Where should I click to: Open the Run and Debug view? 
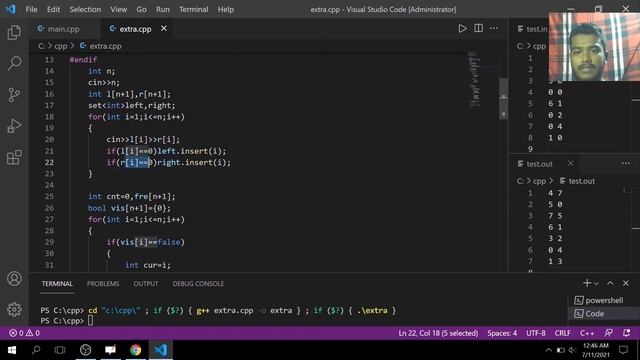14,126
